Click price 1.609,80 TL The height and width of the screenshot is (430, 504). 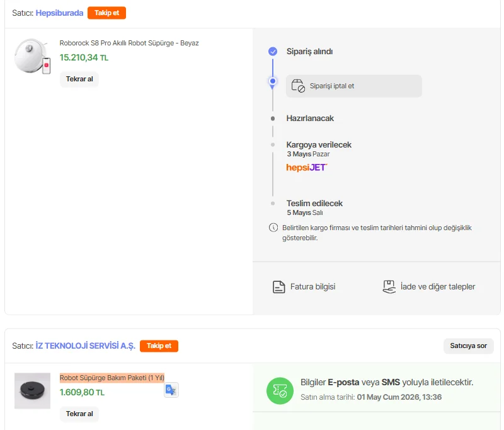click(82, 392)
